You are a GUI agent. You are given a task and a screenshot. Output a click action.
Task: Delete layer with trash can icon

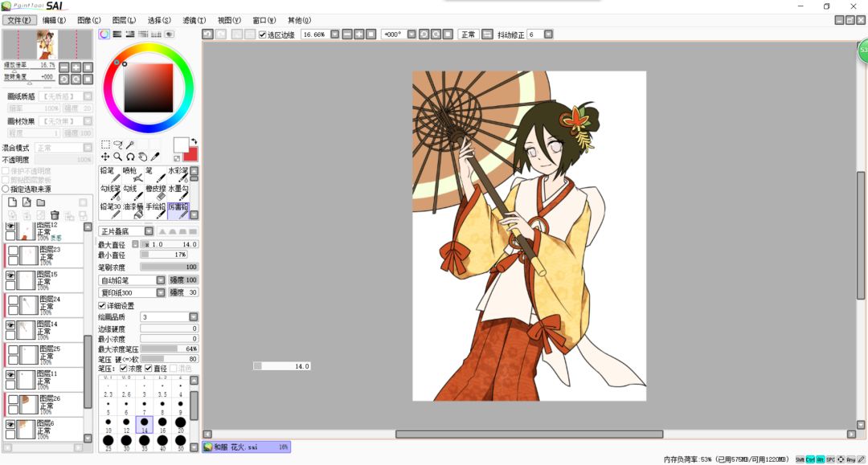(x=55, y=215)
